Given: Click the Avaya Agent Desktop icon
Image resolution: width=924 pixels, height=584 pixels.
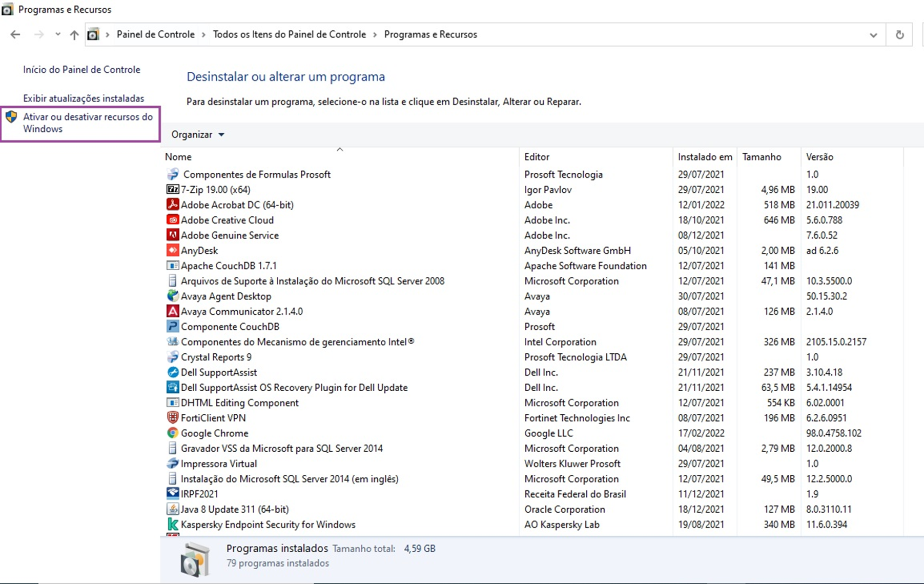Looking at the screenshot, I should tap(173, 296).
